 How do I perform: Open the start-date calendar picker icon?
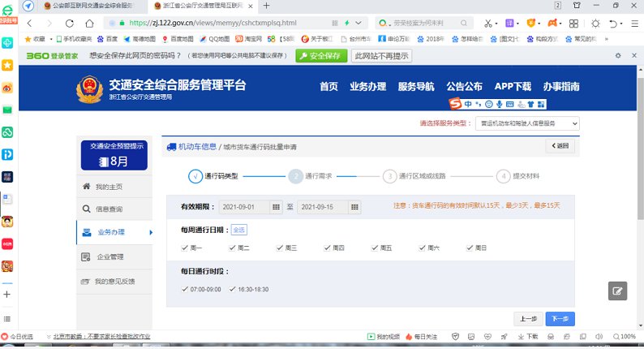coord(276,207)
